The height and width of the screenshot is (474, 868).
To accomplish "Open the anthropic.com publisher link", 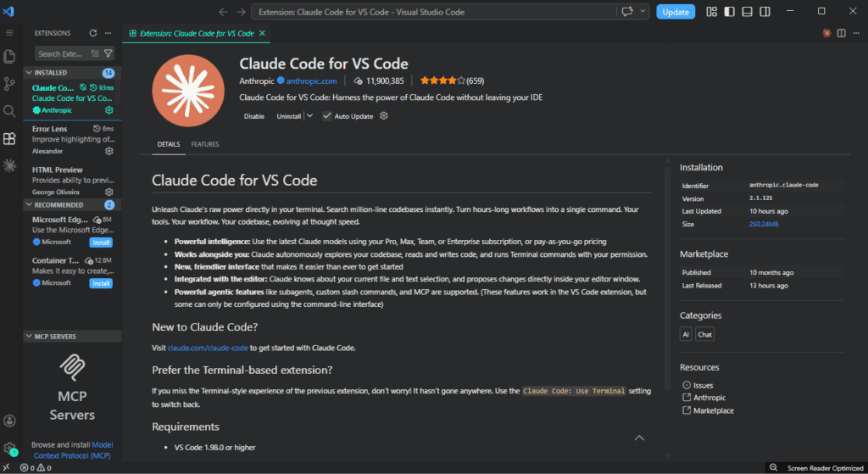I will click(311, 81).
